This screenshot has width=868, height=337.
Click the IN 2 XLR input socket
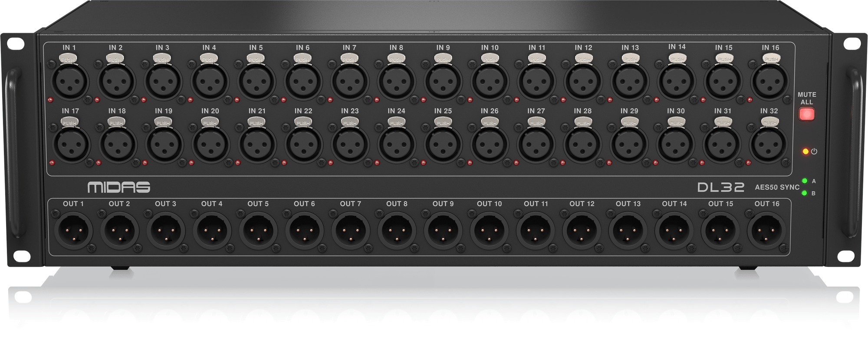click(116, 81)
